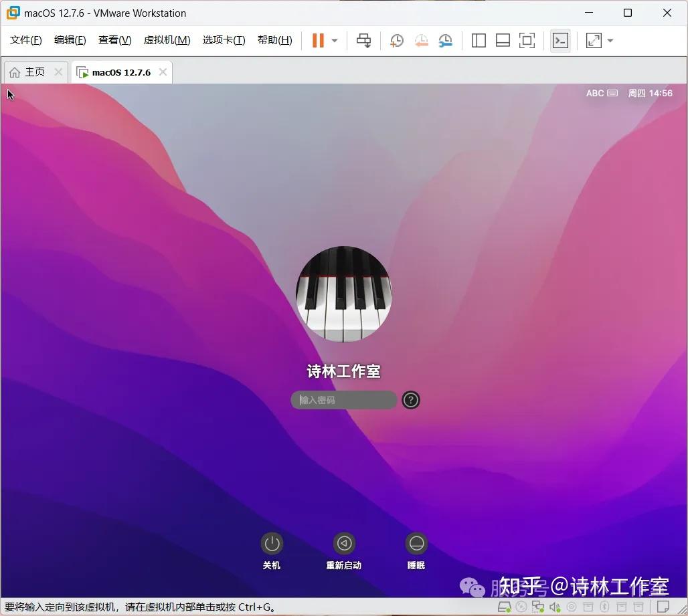
Task: Open the 查看(V) menu
Action: tap(115, 40)
